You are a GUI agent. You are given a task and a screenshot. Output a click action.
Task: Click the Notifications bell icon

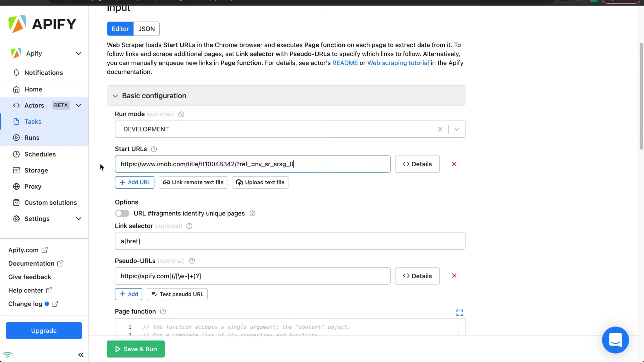coord(16,73)
